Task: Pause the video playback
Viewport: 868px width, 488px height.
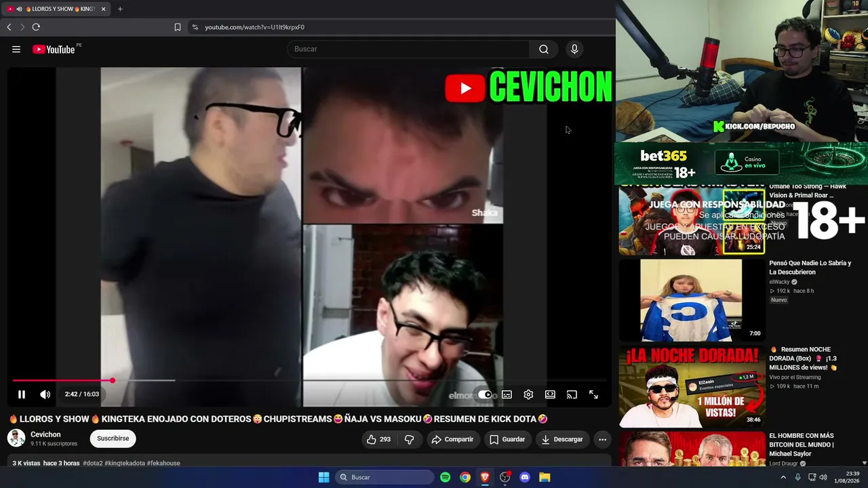Action: tap(22, 394)
